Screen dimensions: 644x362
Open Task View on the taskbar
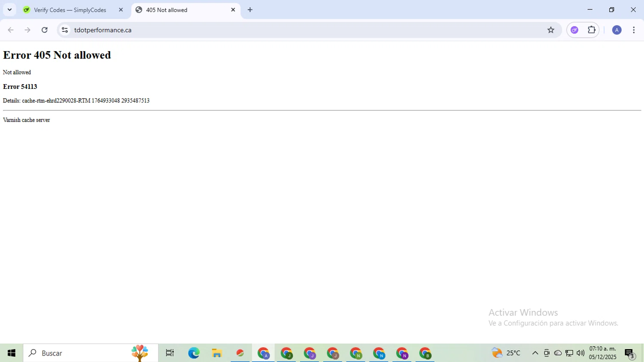170,353
